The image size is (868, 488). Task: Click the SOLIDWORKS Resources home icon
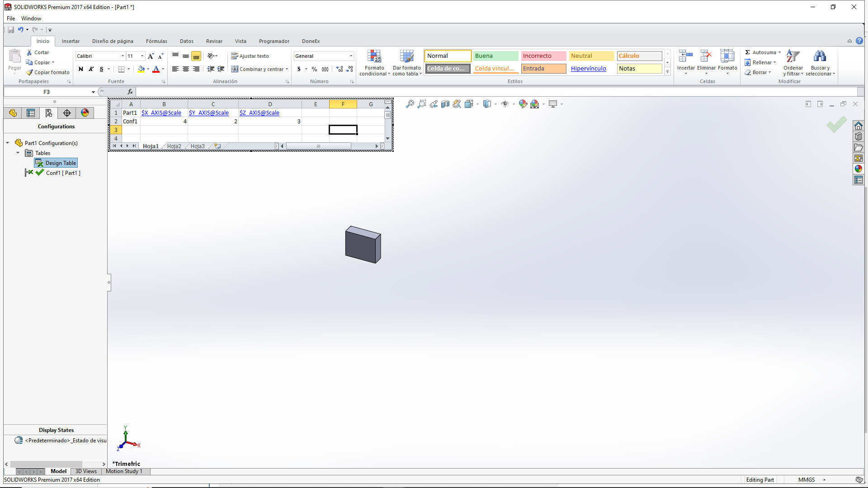click(x=858, y=126)
